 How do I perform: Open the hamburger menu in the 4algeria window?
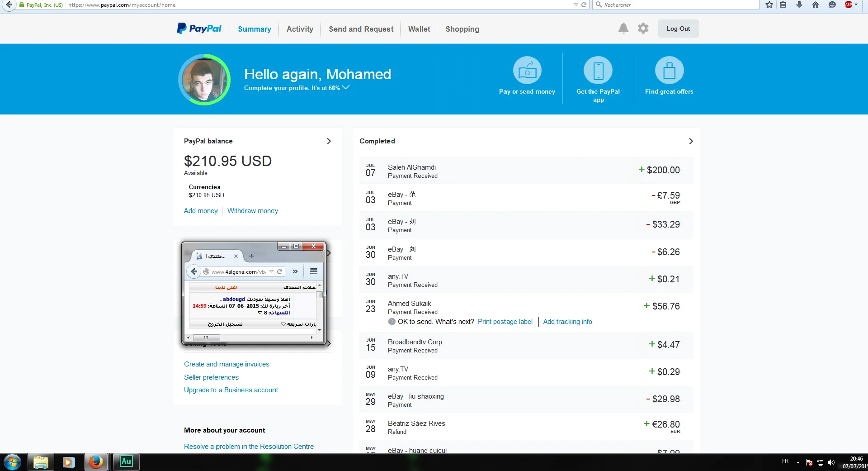[314, 271]
